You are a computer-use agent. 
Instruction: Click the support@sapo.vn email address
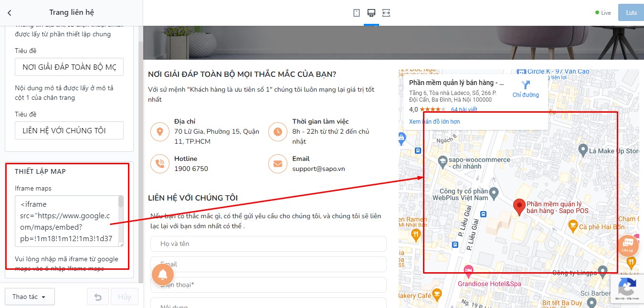[x=319, y=169]
